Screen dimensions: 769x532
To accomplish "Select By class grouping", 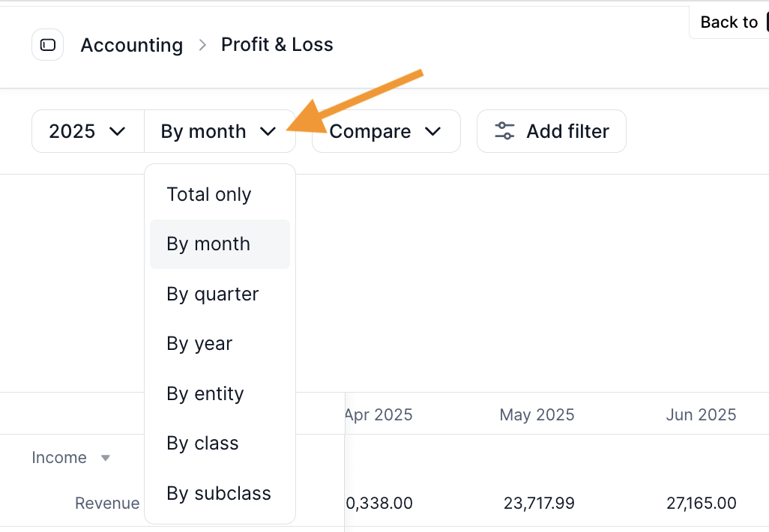I will coord(202,444).
